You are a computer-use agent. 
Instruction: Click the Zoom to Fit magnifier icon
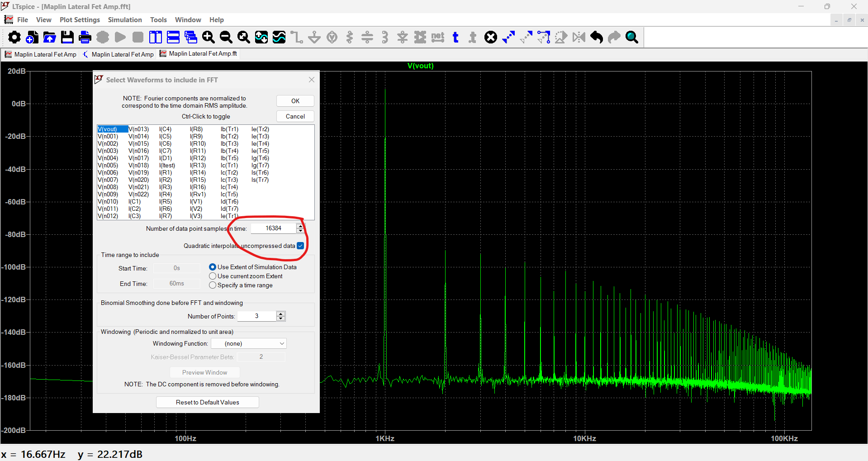coord(244,37)
